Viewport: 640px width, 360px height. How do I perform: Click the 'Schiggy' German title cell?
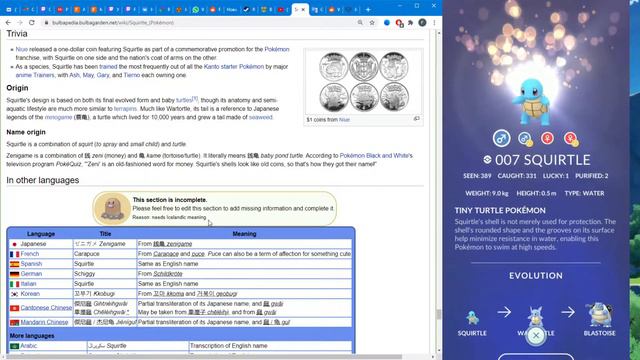[105, 274]
